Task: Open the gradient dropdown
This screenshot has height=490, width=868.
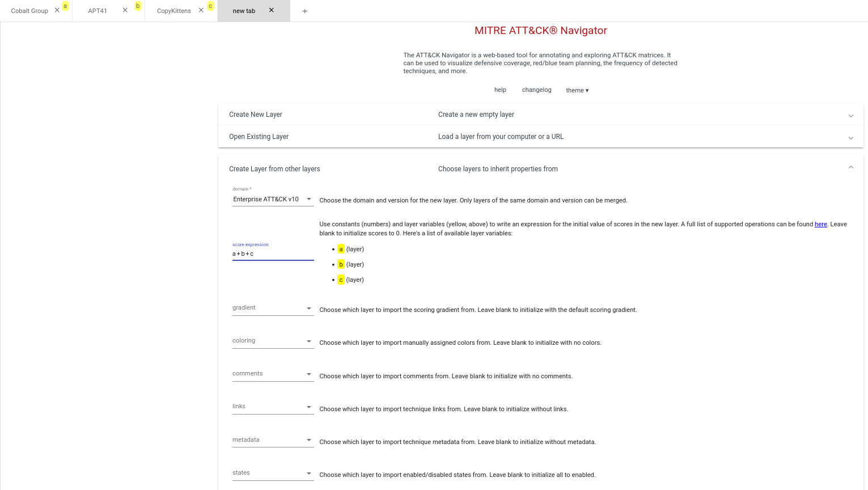Action: [x=273, y=308]
